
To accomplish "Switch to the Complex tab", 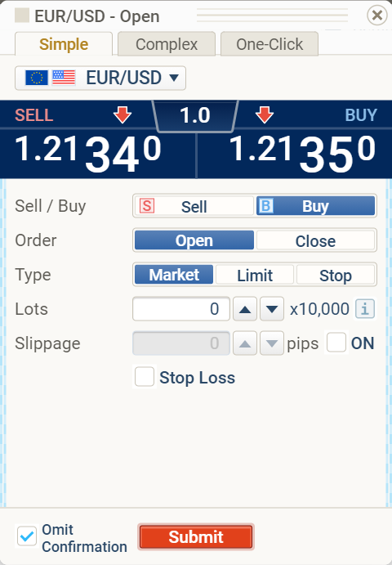I will 167,44.
